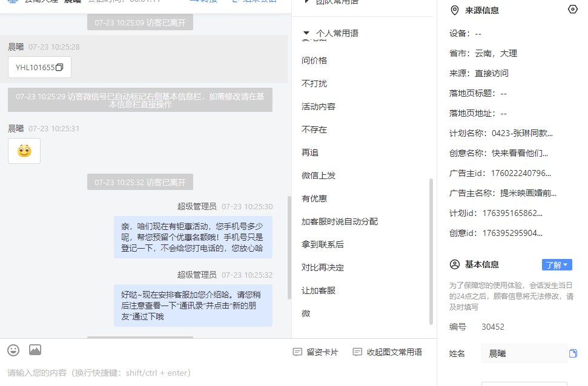Select the 不存在 quick phrase
Viewport: 588px width, 386px height.
click(314, 129)
